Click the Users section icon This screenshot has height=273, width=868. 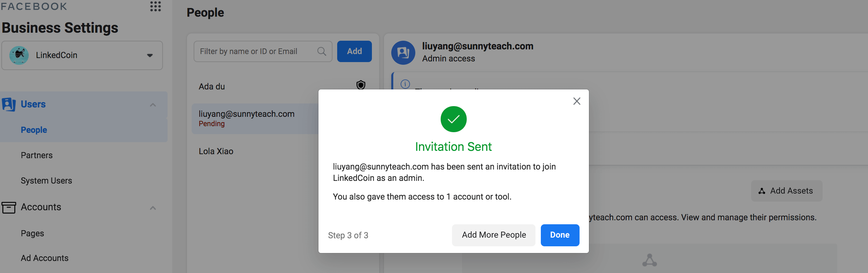pyautogui.click(x=9, y=104)
